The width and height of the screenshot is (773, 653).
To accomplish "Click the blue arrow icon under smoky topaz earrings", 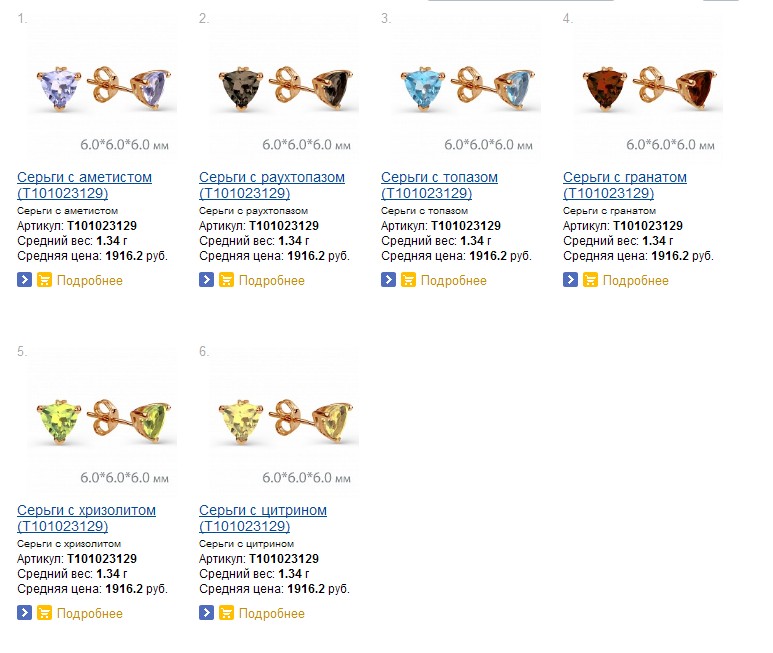I will click(207, 280).
